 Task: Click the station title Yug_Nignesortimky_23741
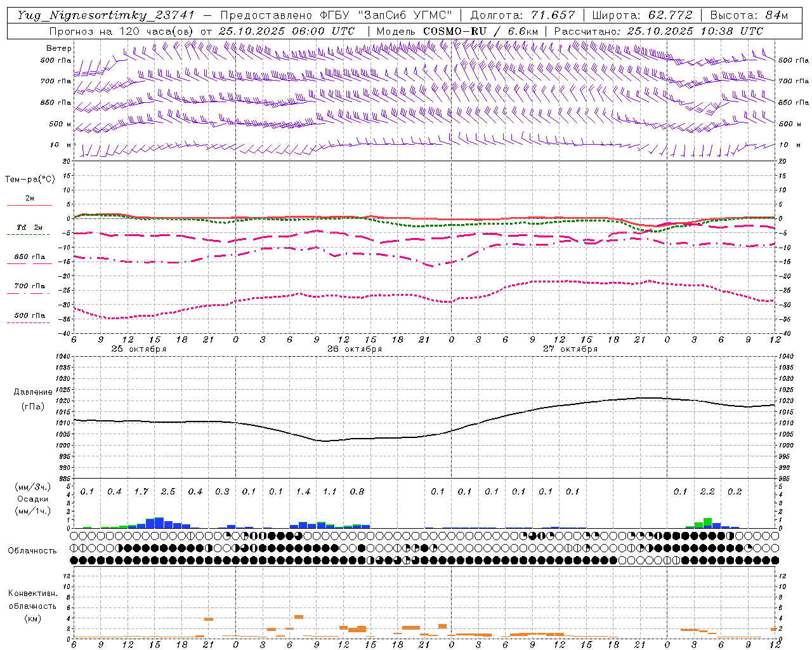coord(106,15)
